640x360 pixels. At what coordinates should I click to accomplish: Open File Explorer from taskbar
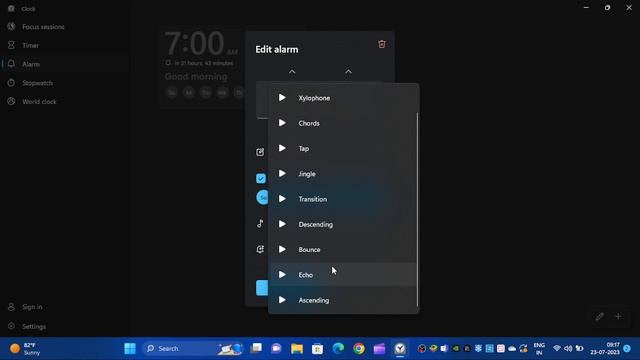click(x=297, y=349)
